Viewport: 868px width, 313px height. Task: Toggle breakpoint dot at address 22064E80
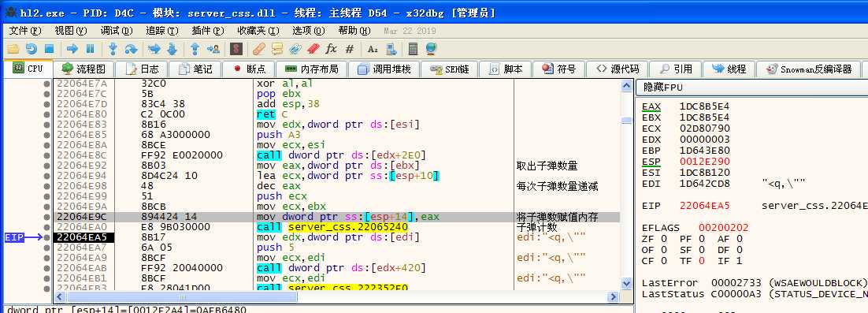47,114
